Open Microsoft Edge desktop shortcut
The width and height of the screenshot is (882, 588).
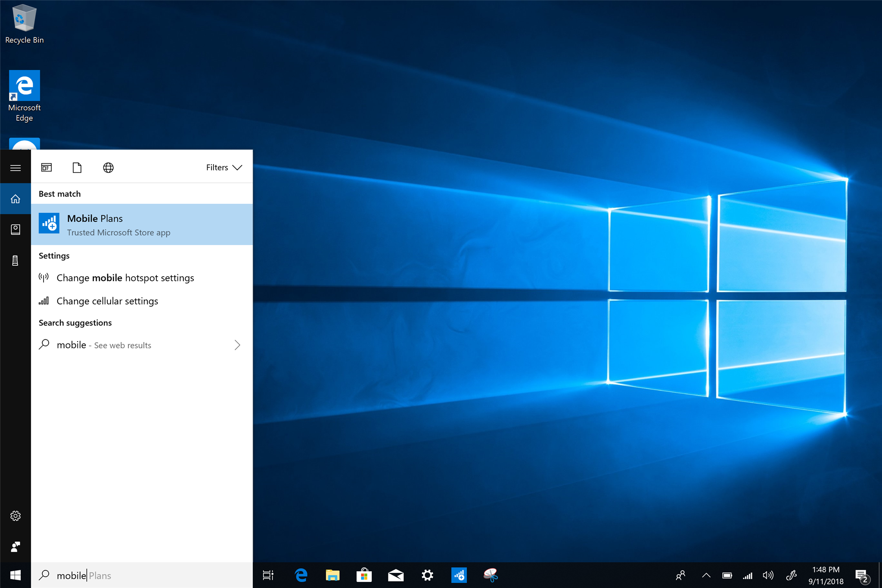point(24,96)
